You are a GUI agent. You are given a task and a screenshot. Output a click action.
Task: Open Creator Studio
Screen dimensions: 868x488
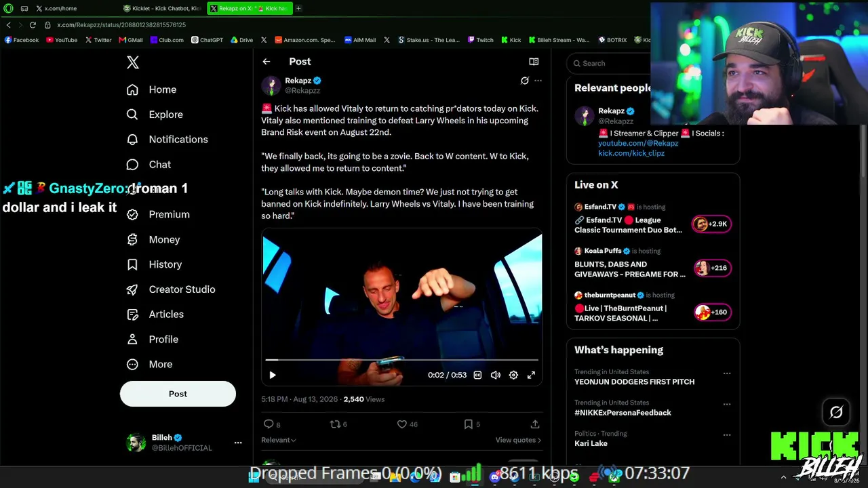pyautogui.click(x=171, y=289)
